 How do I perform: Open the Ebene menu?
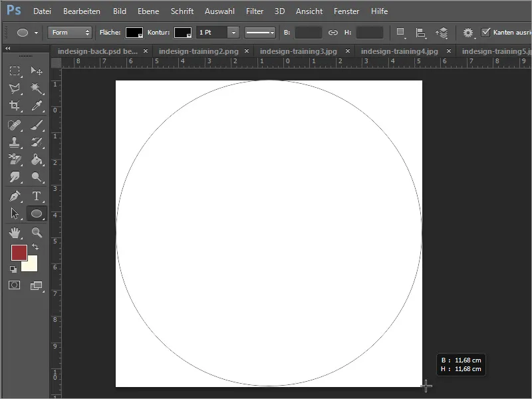point(148,11)
